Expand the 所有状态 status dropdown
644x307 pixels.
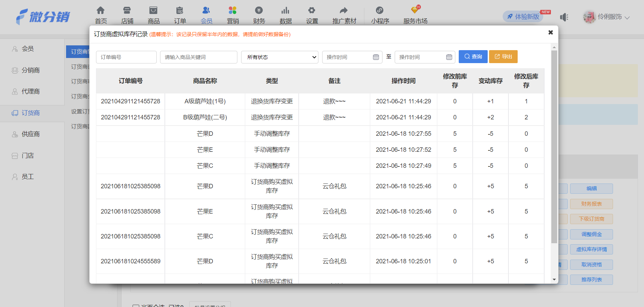[x=280, y=57]
